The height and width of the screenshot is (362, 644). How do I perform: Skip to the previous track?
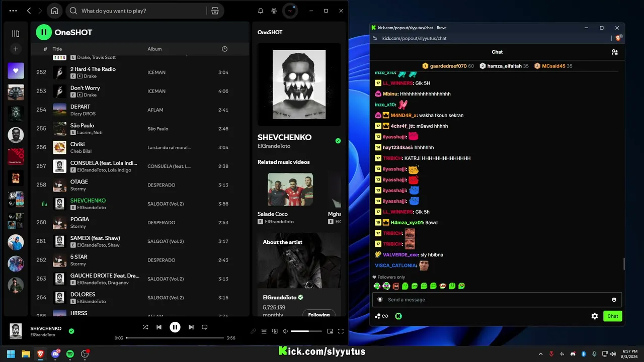[x=159, y=327]
